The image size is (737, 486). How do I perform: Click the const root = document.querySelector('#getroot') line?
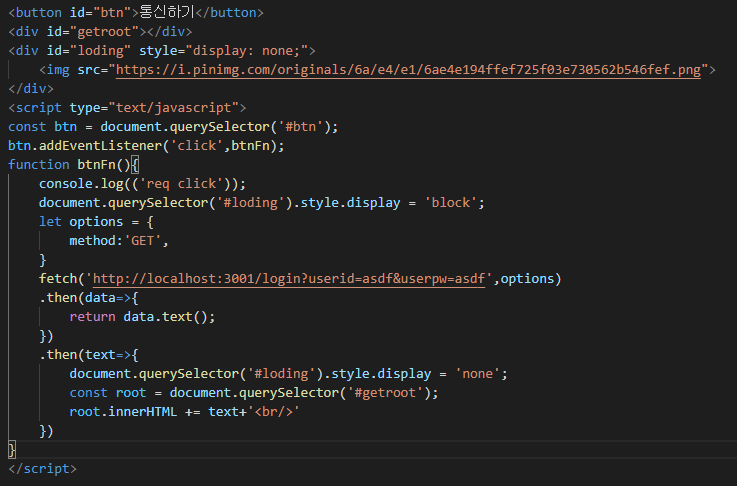(x=254, y=392)
